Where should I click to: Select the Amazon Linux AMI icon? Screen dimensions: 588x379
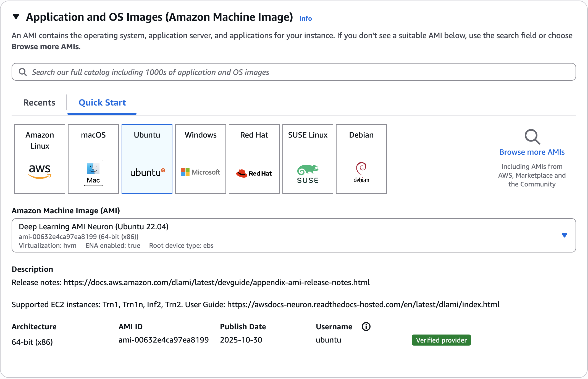point(40,171)
